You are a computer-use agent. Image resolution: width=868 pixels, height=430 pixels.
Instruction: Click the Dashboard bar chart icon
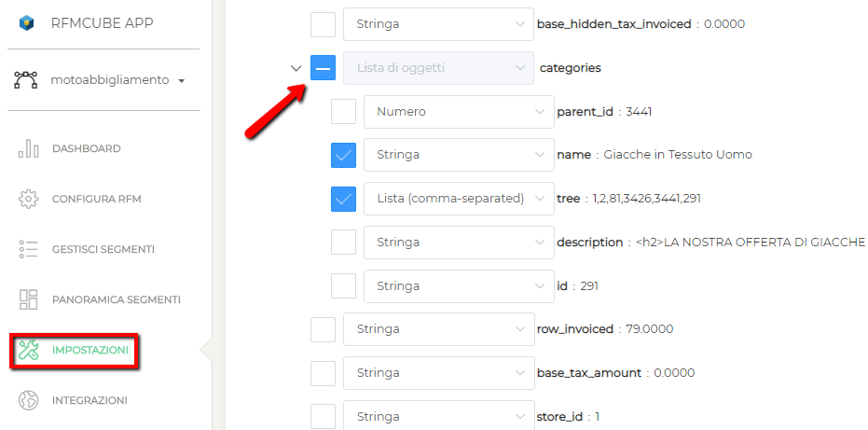[x=28, y=148]
